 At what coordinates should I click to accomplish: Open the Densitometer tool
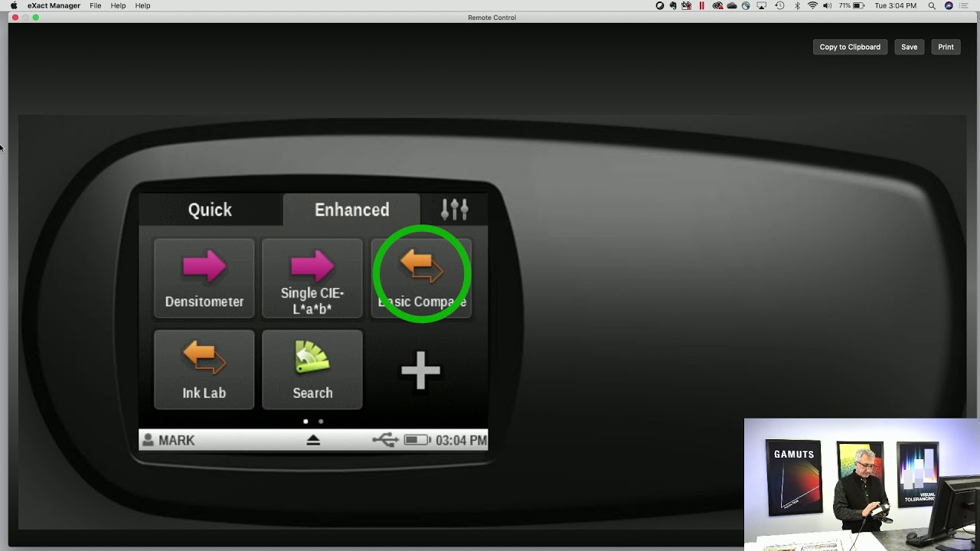pos(204,278)
